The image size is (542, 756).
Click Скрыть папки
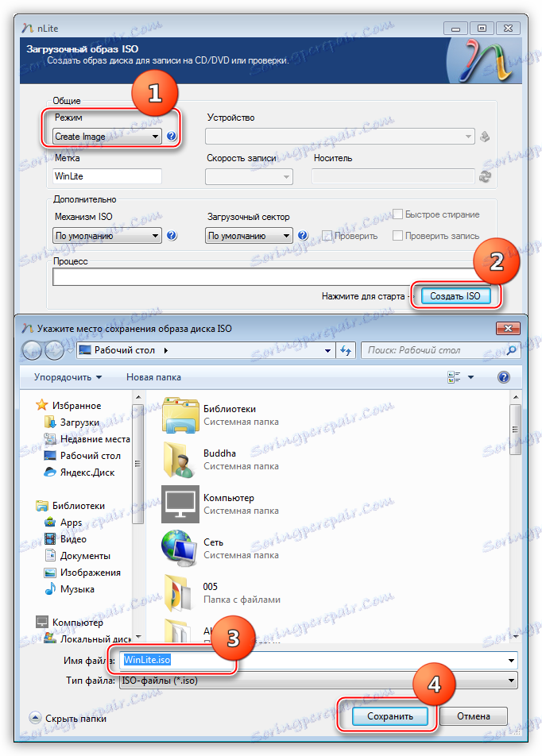[68, 719]
